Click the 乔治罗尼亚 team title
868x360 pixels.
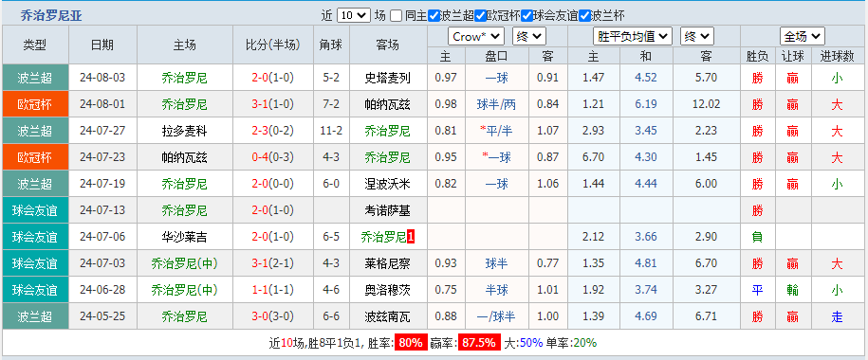[x=51, y=15]
